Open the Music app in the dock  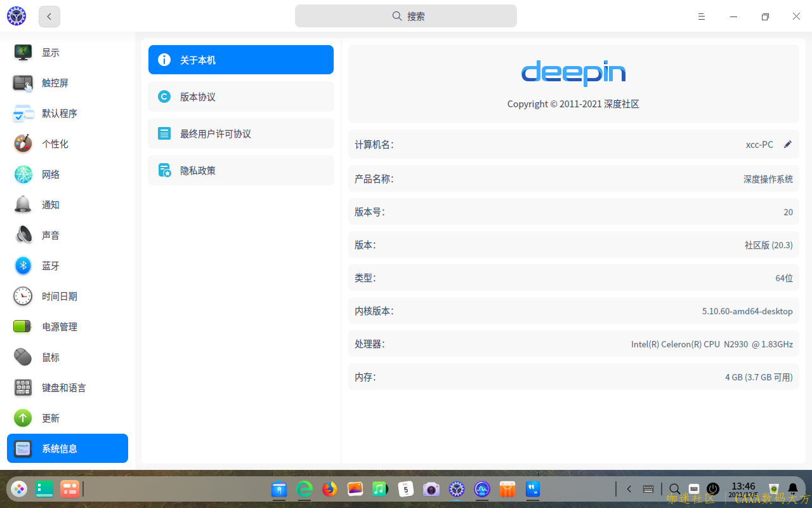(x=380, y=489)
